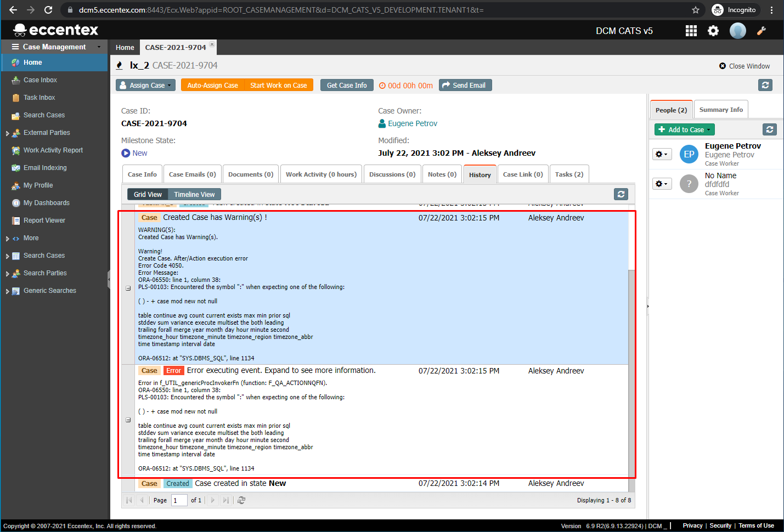Reload the browser page

click(x=48, y=10)
